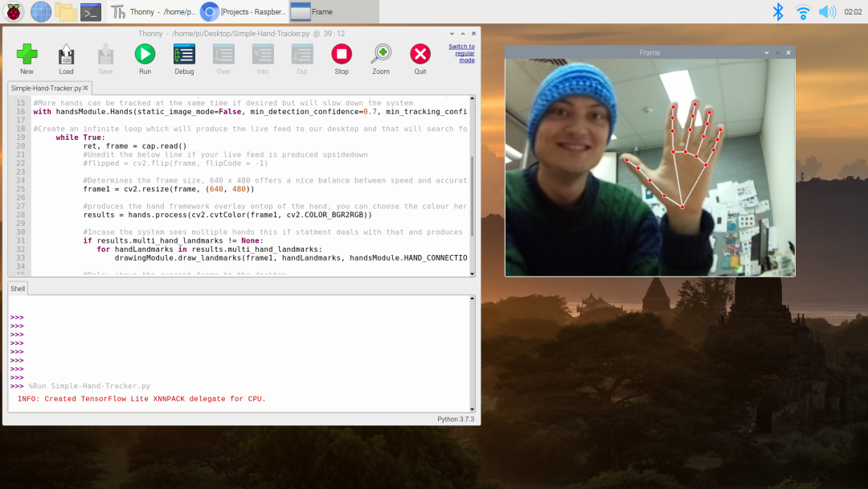Click the editor vertical scrollbar
Image resolution: width=868 pixels, height=489 pixels.
click(x=473, y=196)
